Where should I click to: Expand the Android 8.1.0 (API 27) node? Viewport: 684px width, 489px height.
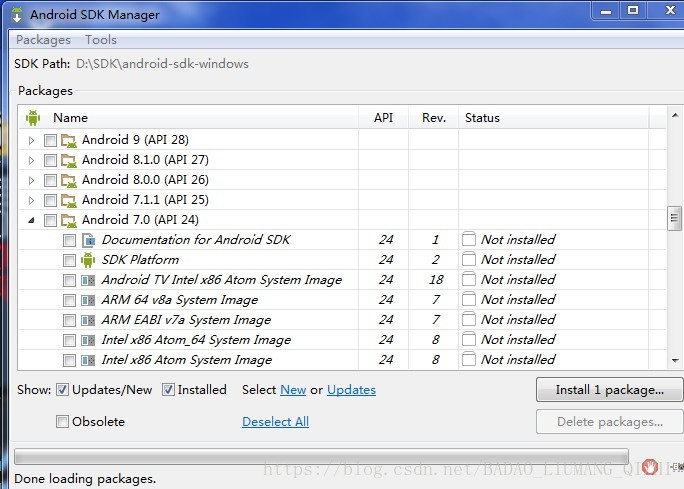pyautogui.click(x=31, y=161)
